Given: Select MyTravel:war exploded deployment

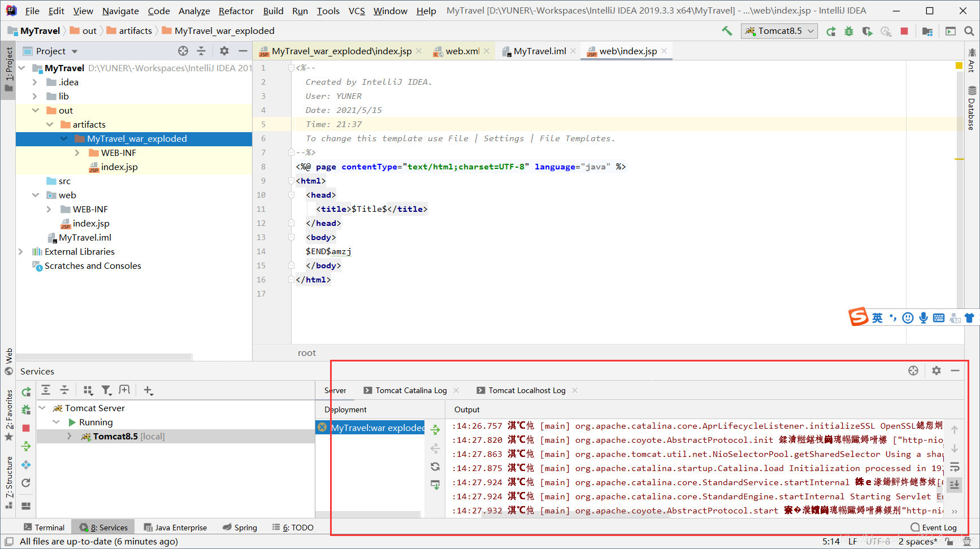Looking at the screenshot, I should click(371, 428).
